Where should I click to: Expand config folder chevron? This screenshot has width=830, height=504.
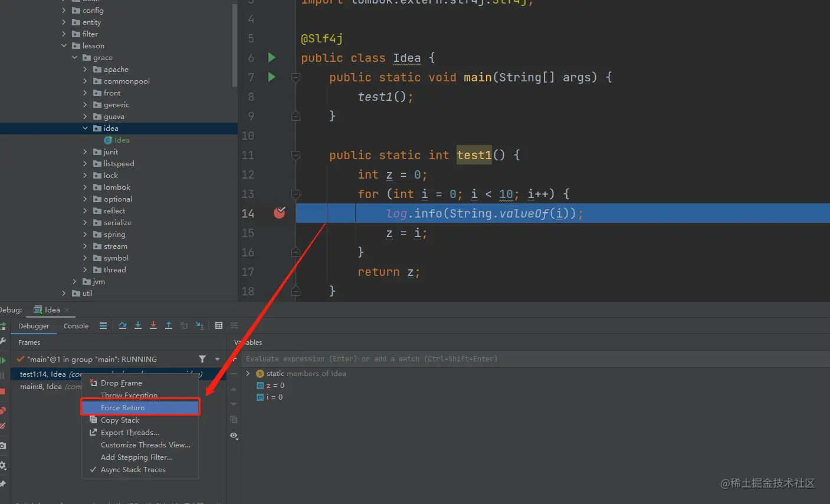coord(64,11)
